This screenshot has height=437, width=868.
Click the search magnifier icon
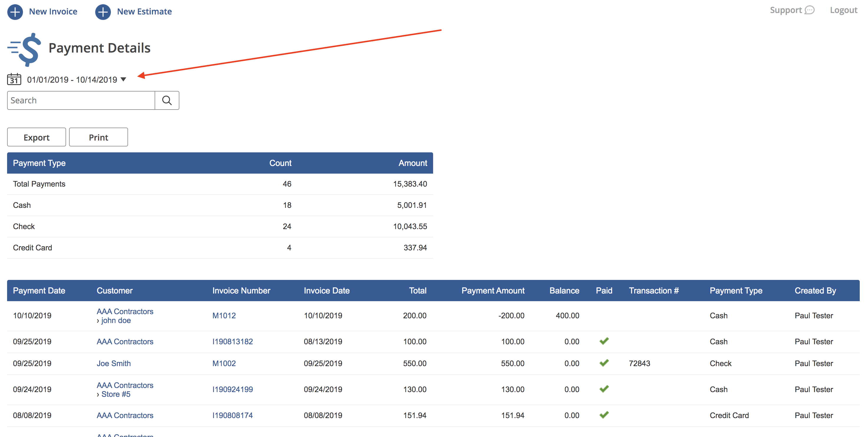coord(167,100)
